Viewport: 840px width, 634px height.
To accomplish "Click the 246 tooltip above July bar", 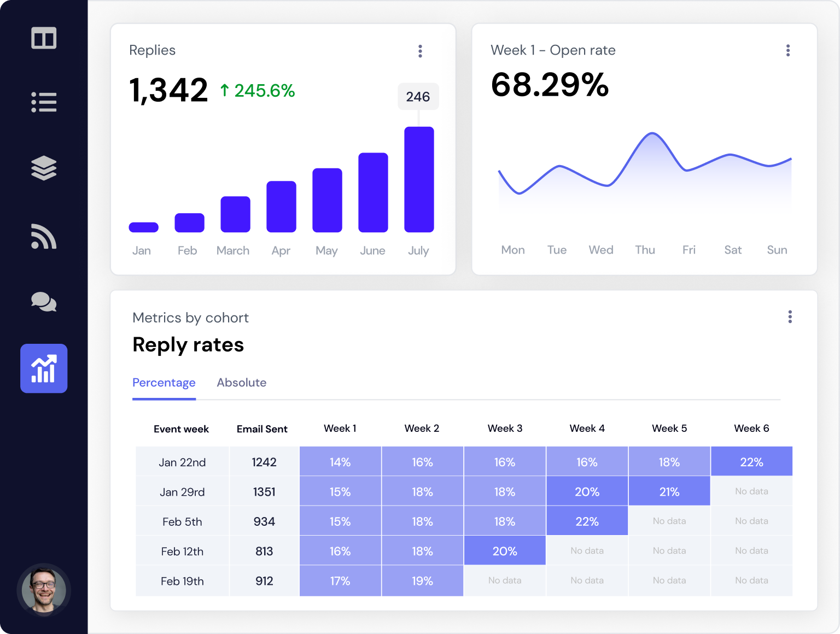I will [418, 96].
